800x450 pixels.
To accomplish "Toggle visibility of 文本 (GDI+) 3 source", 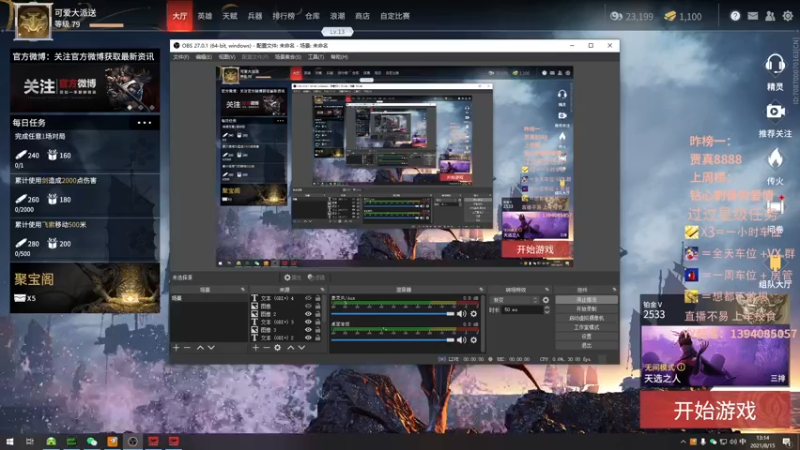I will coord(308,322).
